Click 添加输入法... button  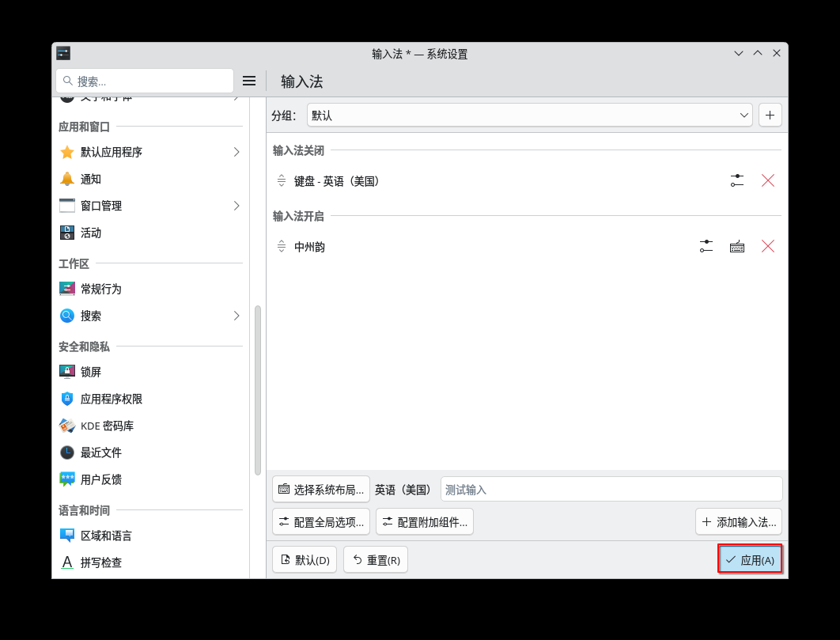pyautogui.click(x=739, y=521)
